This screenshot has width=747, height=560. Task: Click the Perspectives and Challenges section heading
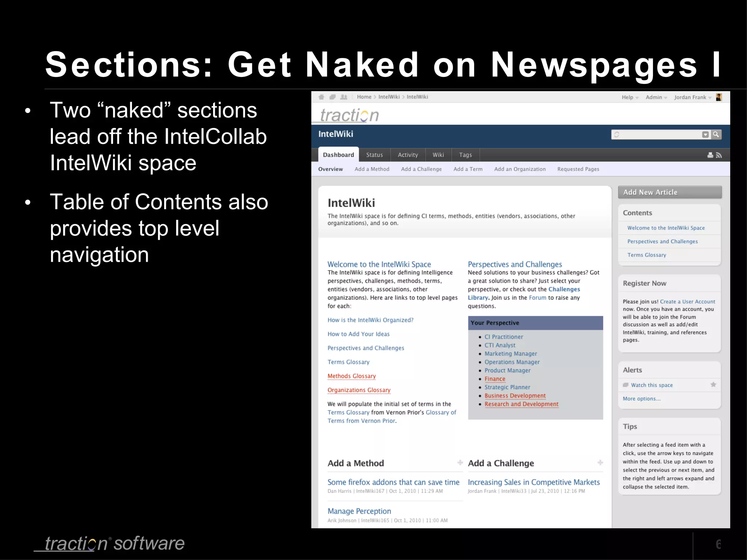[x=515, y=264]
